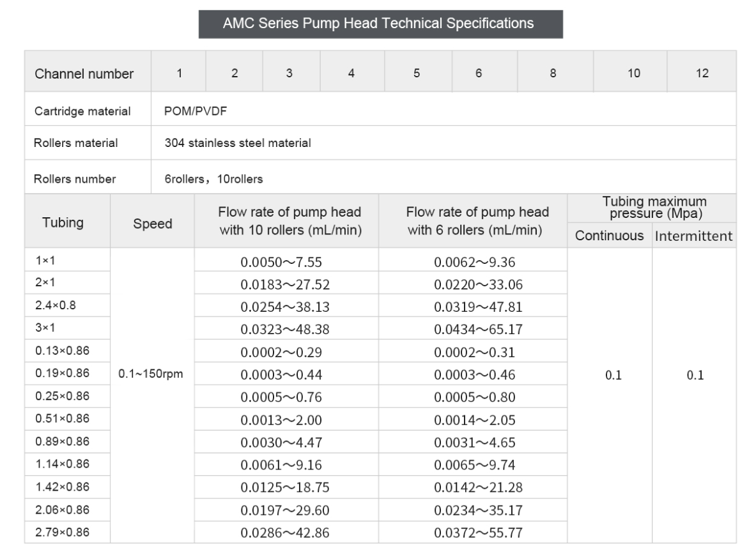The height and width of the screenshot is (554, 756).
Task: Select tubing size 2.06×0.86
Action: pos(62,510)
